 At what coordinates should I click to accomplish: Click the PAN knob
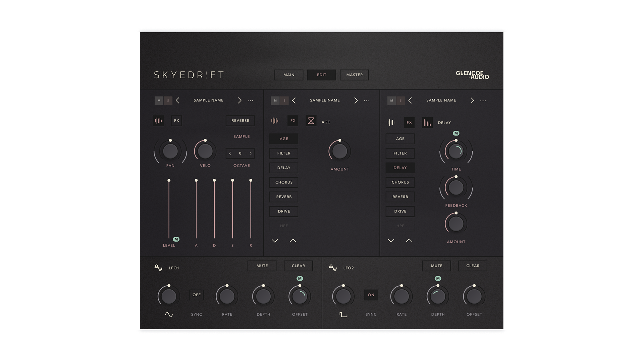tap(170, 152)
